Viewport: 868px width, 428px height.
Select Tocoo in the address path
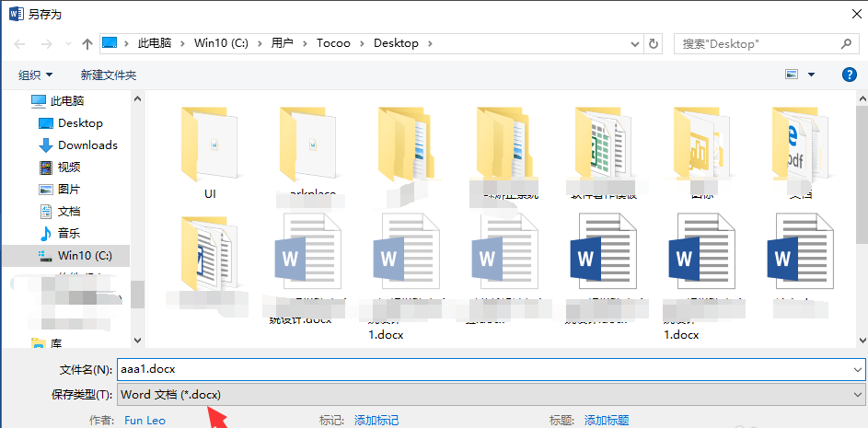point(333,43)
